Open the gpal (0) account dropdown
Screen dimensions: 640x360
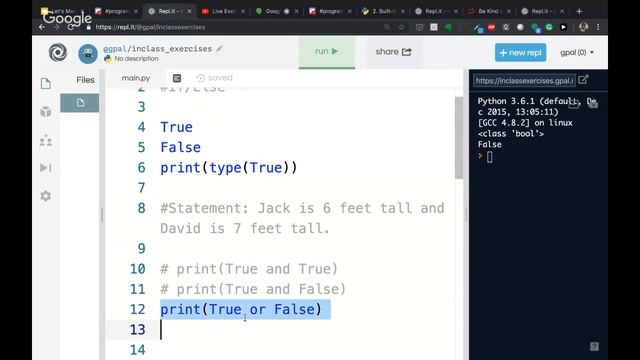click(577, 53)
